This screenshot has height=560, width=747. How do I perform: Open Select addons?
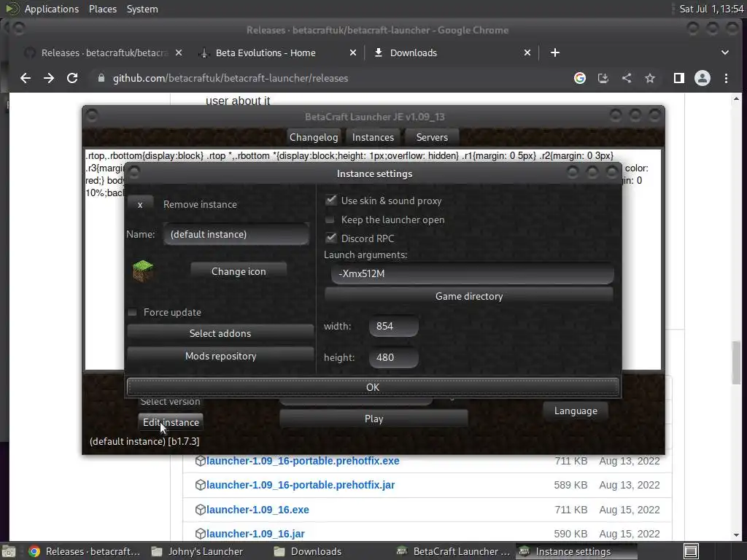[x=220, y=333]
